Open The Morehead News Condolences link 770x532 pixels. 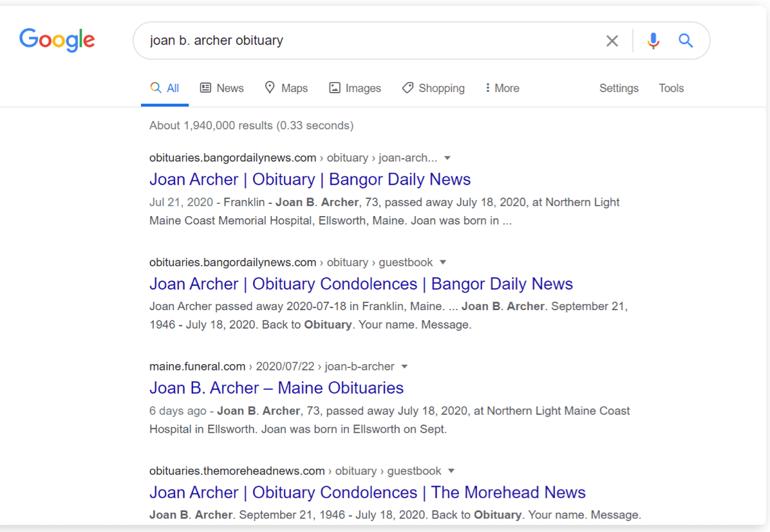tap(367, 492)
